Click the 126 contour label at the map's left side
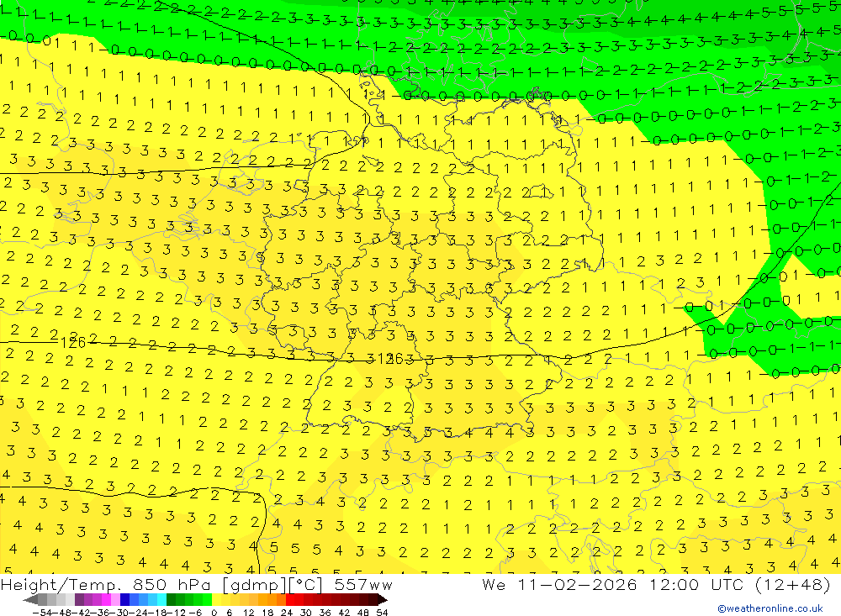The width and height of the screenshot is (841, 616). pos(73,343)
